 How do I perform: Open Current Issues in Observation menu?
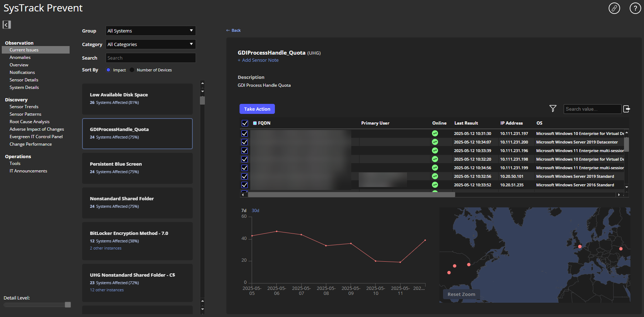click(36, 50)
